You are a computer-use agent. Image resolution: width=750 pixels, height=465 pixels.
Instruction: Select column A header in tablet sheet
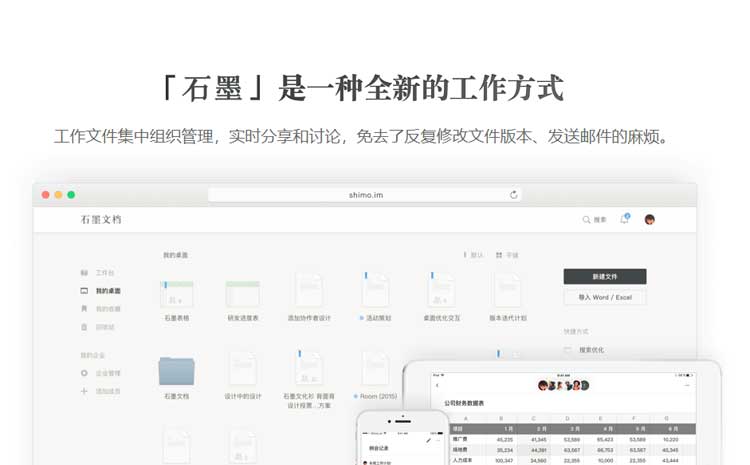tap(466, 418)
